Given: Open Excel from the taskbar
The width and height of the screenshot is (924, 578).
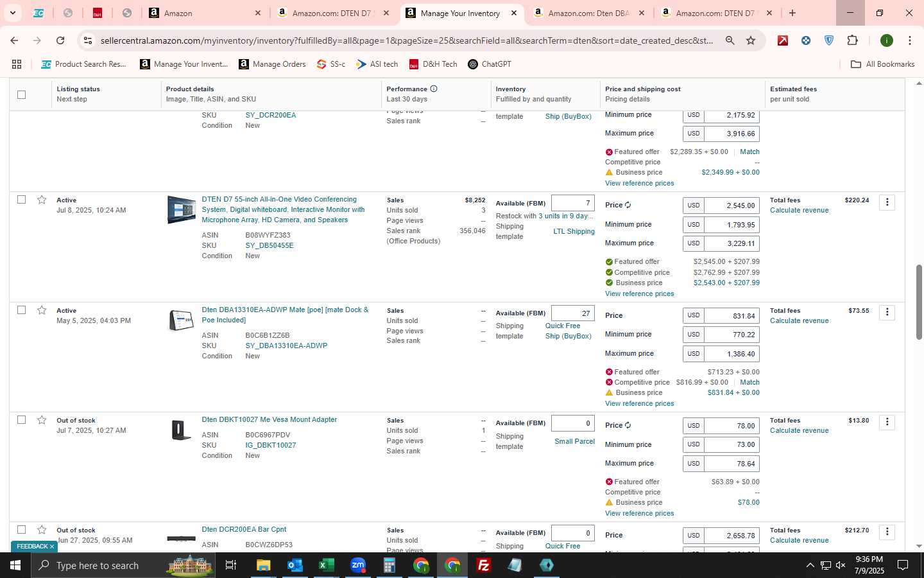Looking at the screenshot, I should coord(326,565).
